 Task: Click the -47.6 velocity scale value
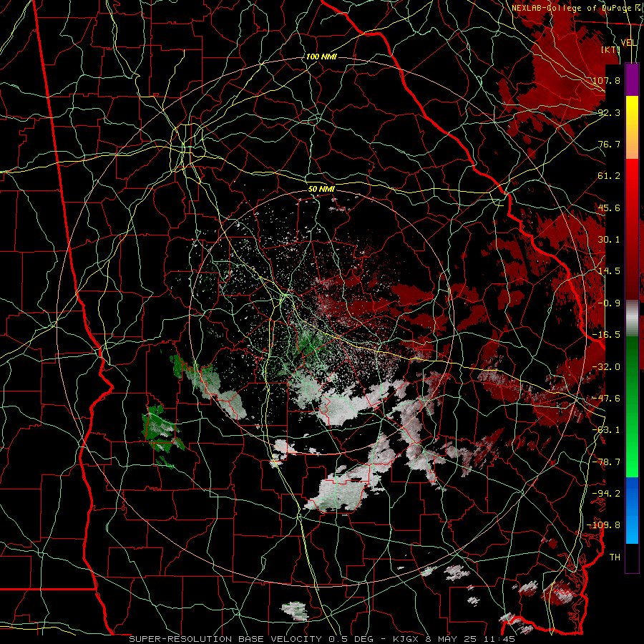pos(607,398)
